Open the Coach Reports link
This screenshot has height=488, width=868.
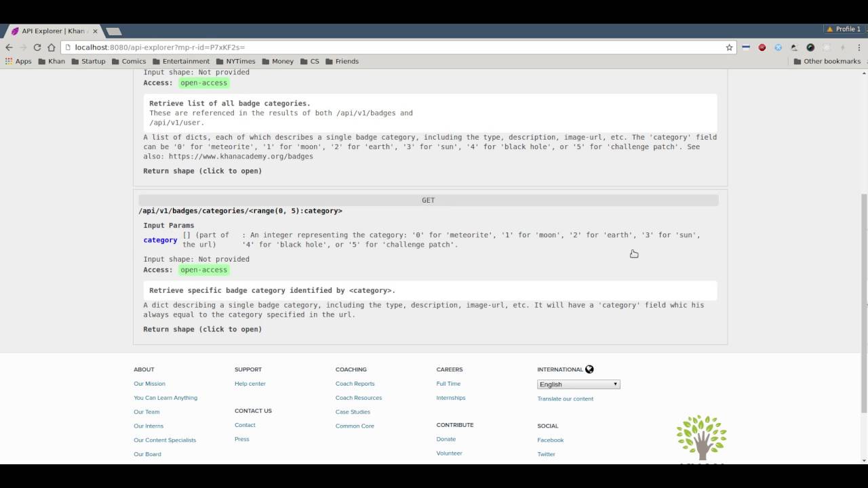click(x=355, y=384)
